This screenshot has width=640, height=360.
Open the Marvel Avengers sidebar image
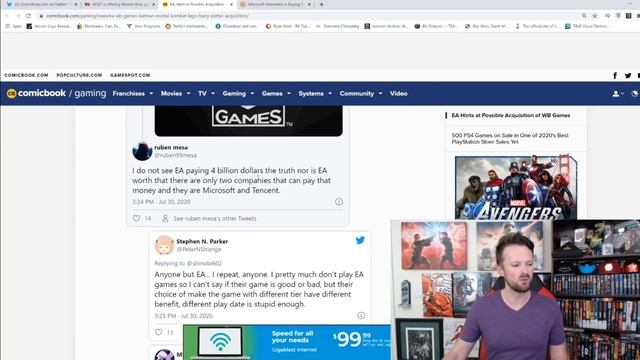516,187
